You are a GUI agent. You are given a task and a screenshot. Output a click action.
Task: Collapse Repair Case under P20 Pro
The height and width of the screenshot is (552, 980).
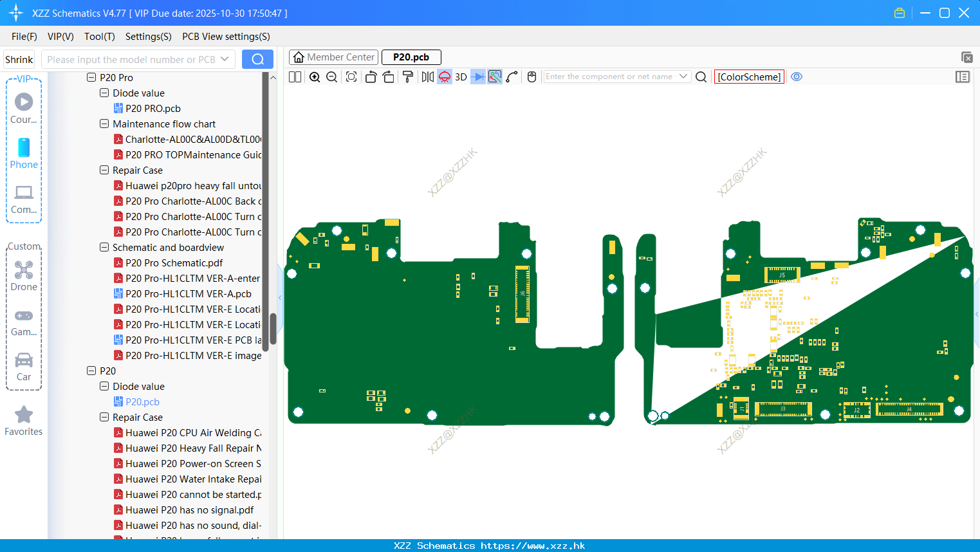[x=104, y=170]
